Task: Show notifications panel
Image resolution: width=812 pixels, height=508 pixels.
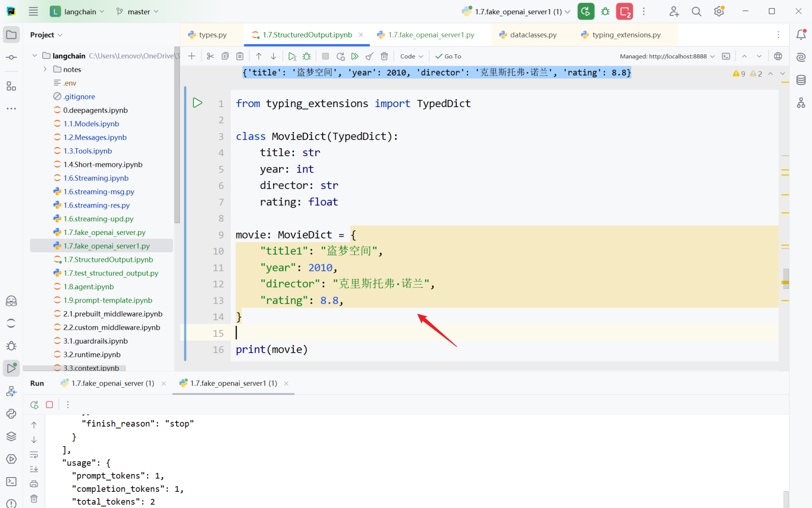Action: [801, 35]
